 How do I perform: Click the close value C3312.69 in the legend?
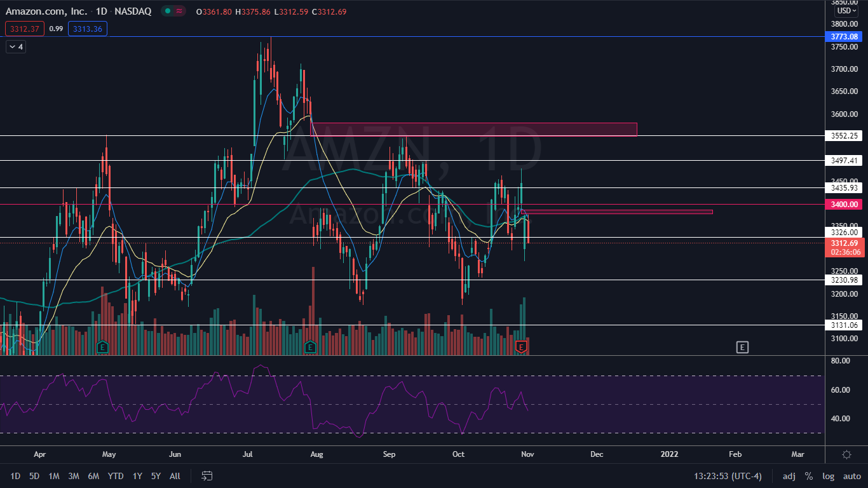330,11
